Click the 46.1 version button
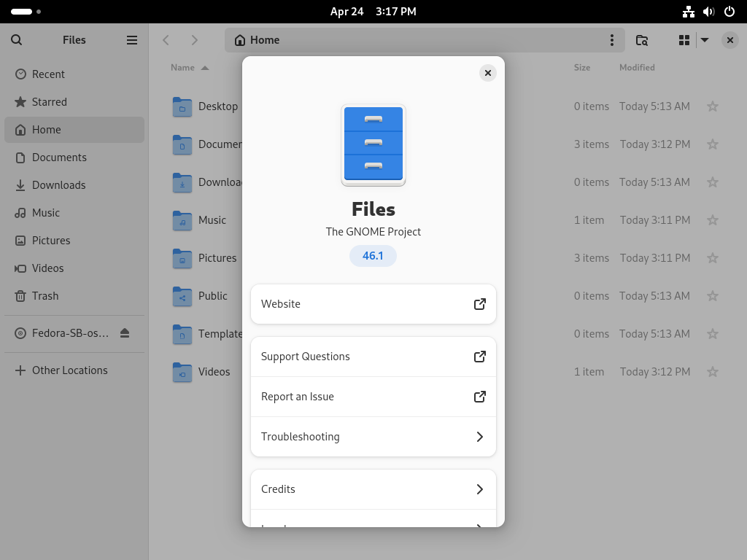This screenshot has height=560, width=747. tap(373, 256)
